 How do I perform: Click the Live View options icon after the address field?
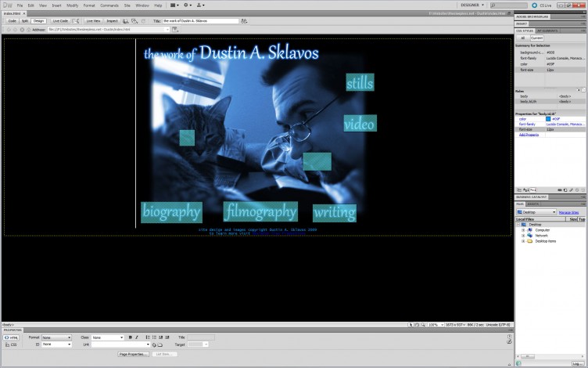coord(175,29)
